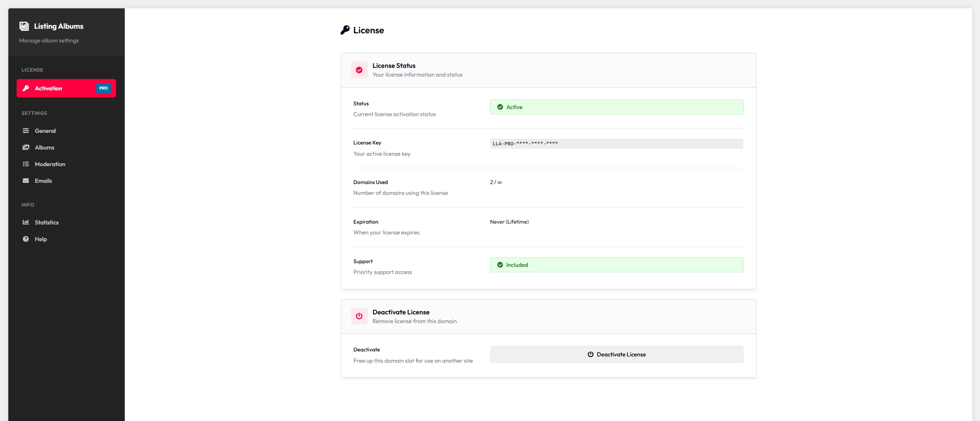Screen dimensions: 980x421
Task: Click the Statistics bar chart icon
Action: tap(26, 222)
